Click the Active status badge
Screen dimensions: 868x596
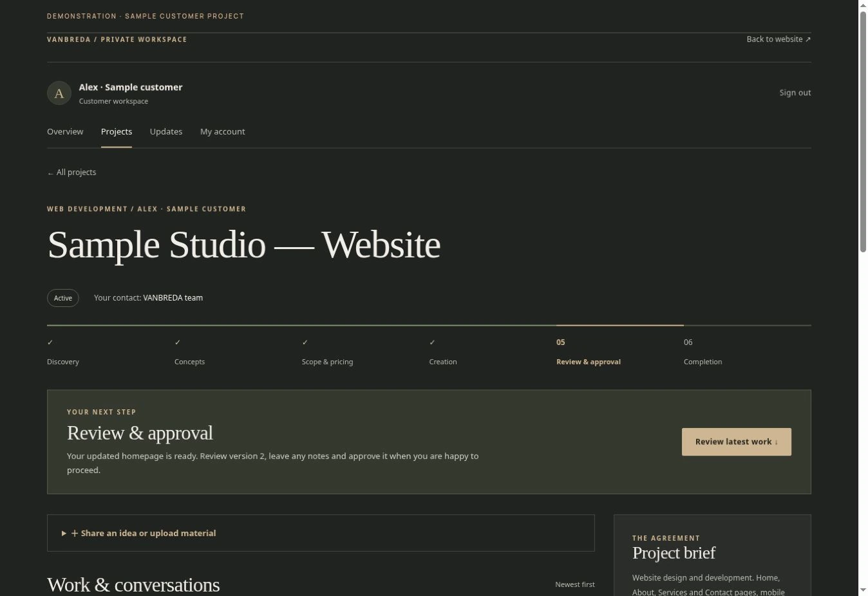pos(63,298)
